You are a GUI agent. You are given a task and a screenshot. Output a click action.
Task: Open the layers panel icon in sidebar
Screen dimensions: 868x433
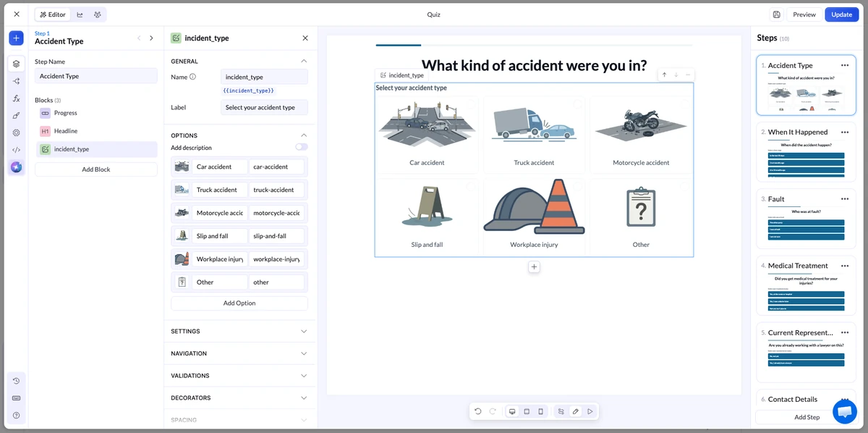(16, 64)
